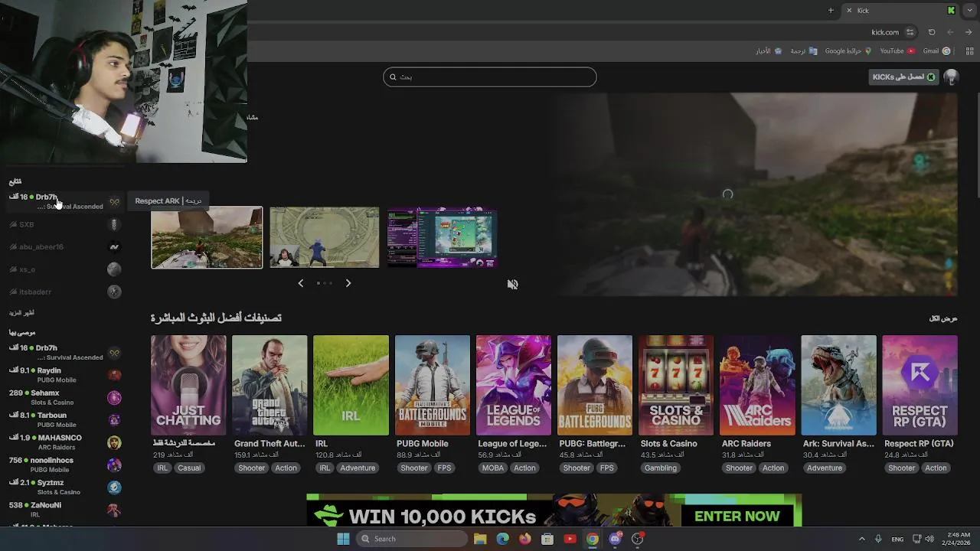Open the Translate bookmark
Viewport: 980px width, 551px height.
coord(804,51)
